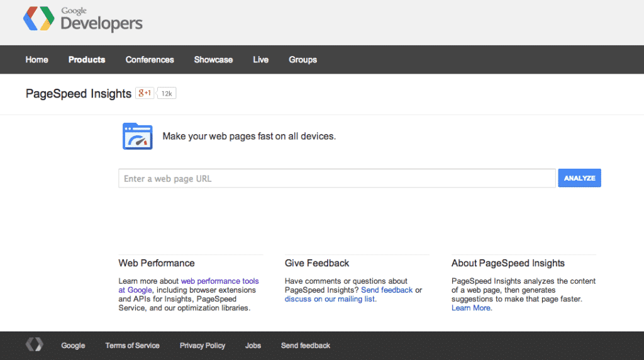Click the 12k share count bubble
The width and height of the screenshot is (644, 360).
(x=166, y=93)
